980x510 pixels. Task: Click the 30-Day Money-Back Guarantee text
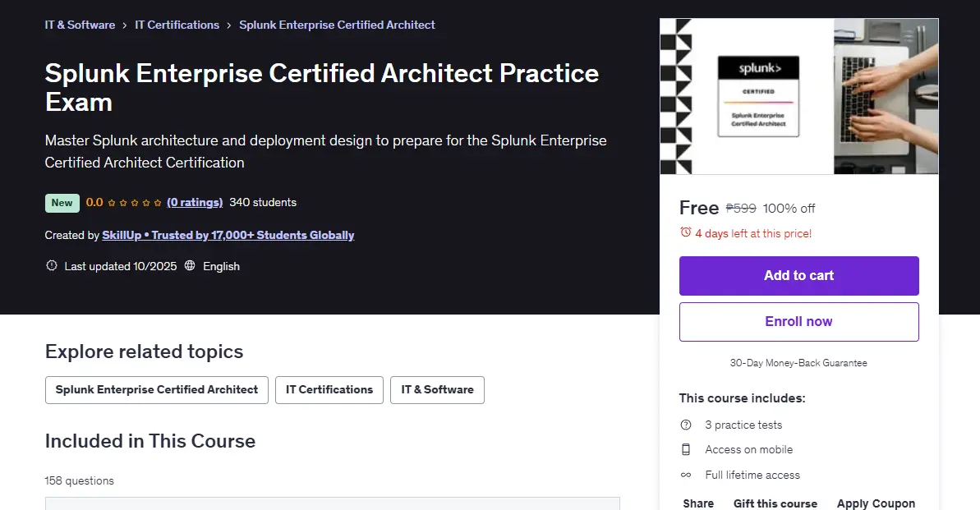point(798,363)
